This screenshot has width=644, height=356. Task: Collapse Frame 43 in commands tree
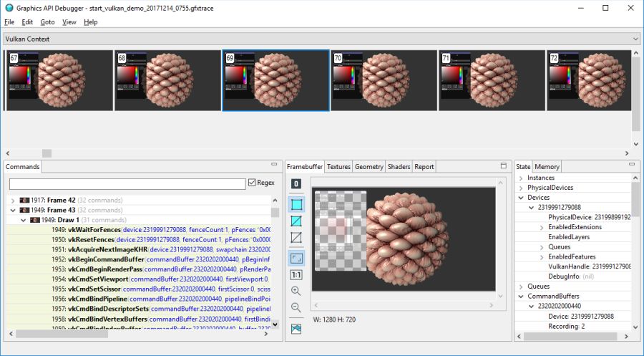point(13,210)
